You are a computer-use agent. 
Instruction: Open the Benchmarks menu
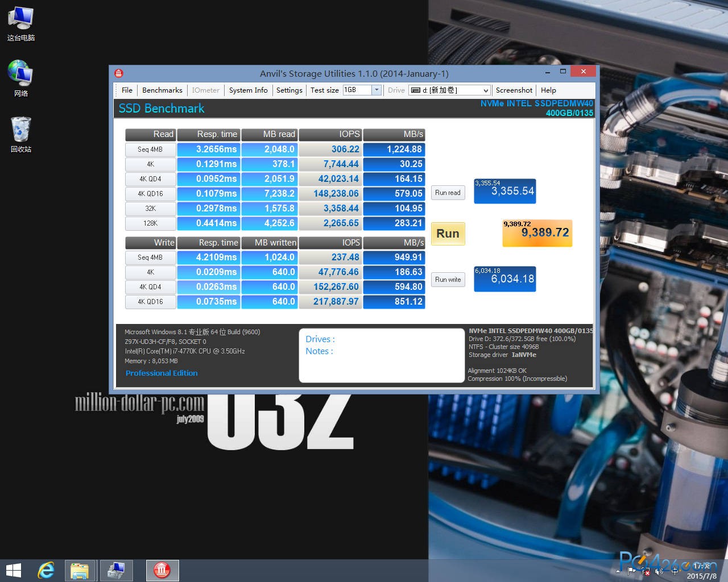coord(162,90)
